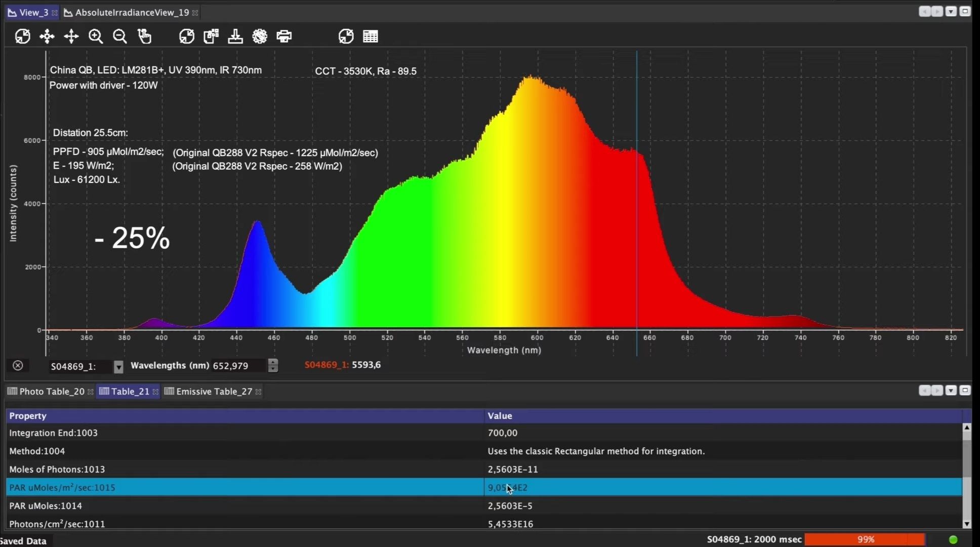Image resolution: width=980 pixels, height=547 pixels.
Task: Select the plain four-arrow pan tool
Action: (71, 36)
